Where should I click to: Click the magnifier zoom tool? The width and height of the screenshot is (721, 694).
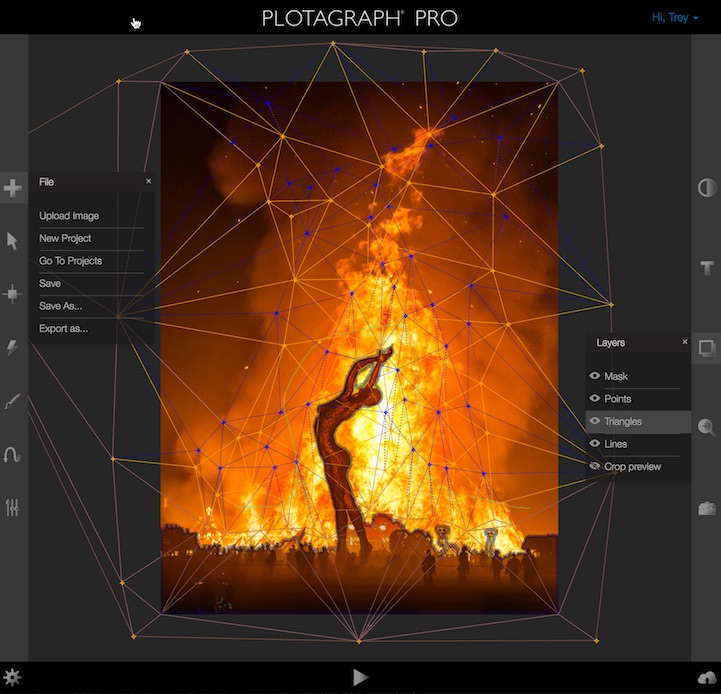(706, 427)
